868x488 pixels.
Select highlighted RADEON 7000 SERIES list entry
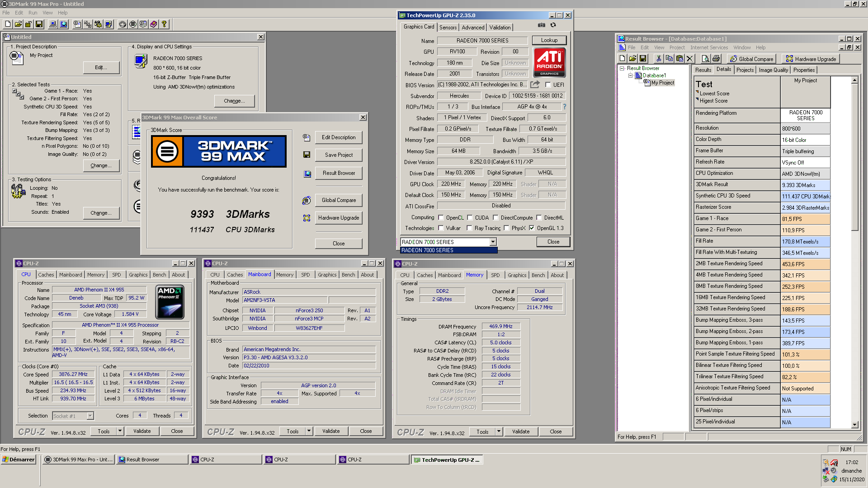point(448,250)
